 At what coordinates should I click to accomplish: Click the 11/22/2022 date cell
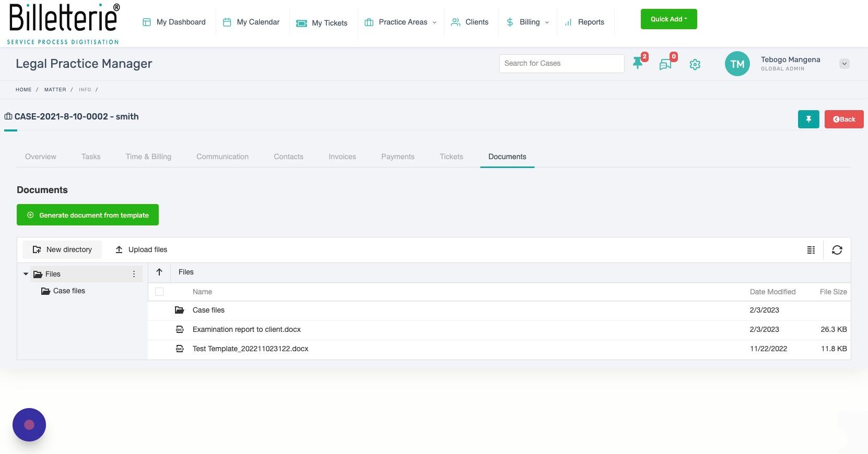point(768,349)
